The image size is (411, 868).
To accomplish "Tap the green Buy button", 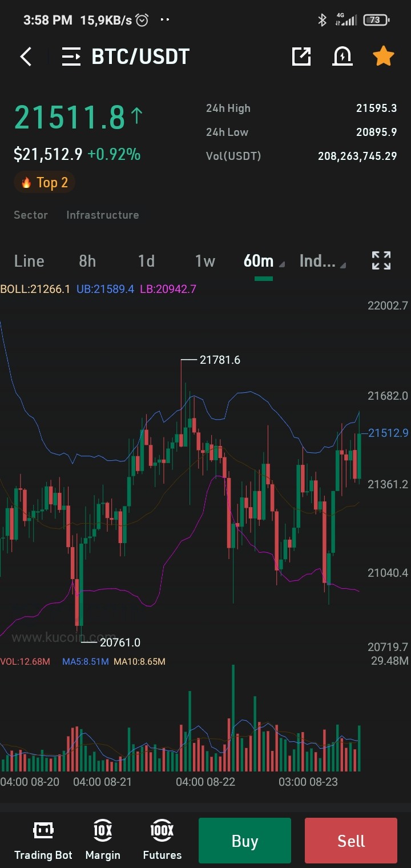I will click(x=245, y=841).
